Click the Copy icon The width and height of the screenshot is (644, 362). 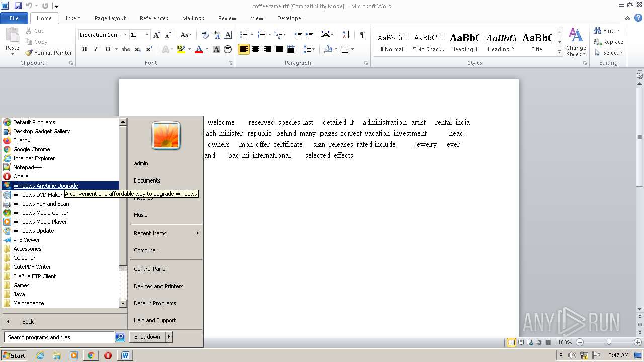click(29, 42)
